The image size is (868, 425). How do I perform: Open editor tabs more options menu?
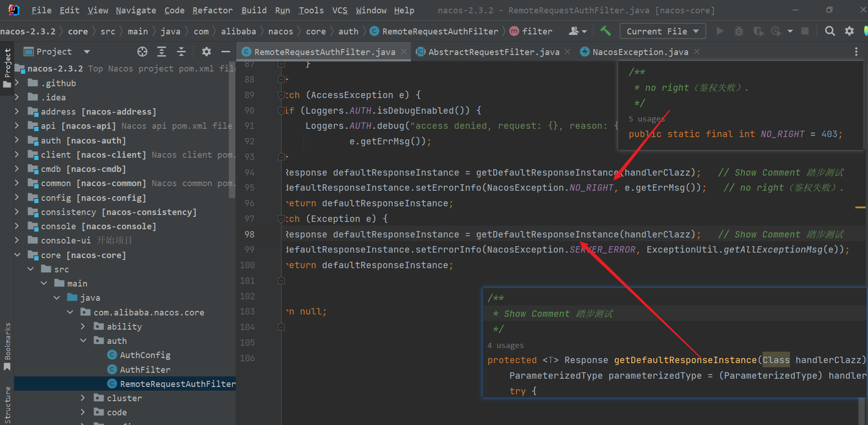click(x=856, y=52)
